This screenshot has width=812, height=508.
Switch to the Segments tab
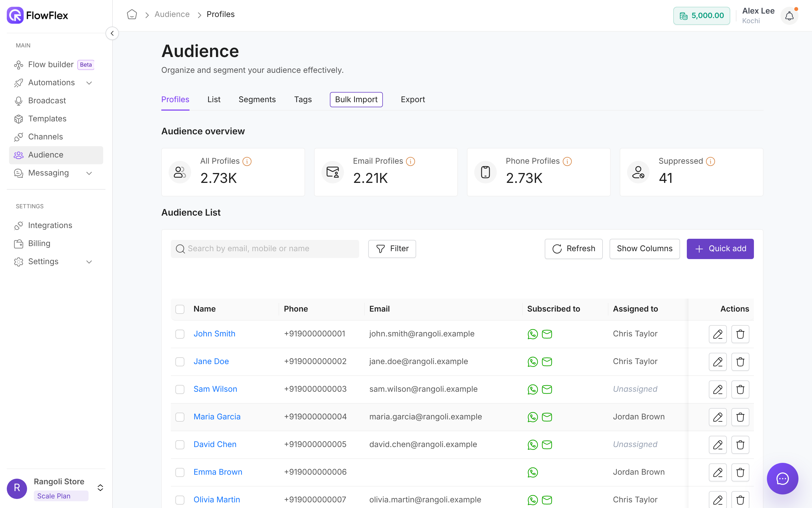pyautogui.click(x=257, y=99)
